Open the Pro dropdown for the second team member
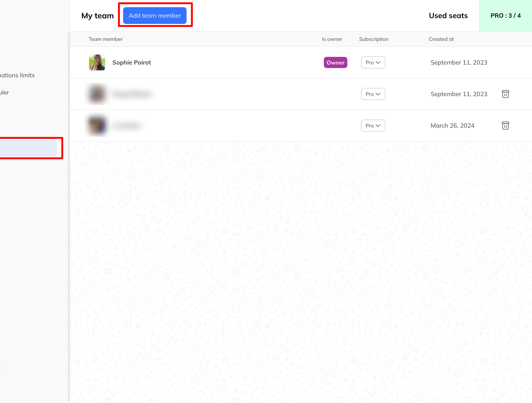532x403 pixels. point(373,94)
